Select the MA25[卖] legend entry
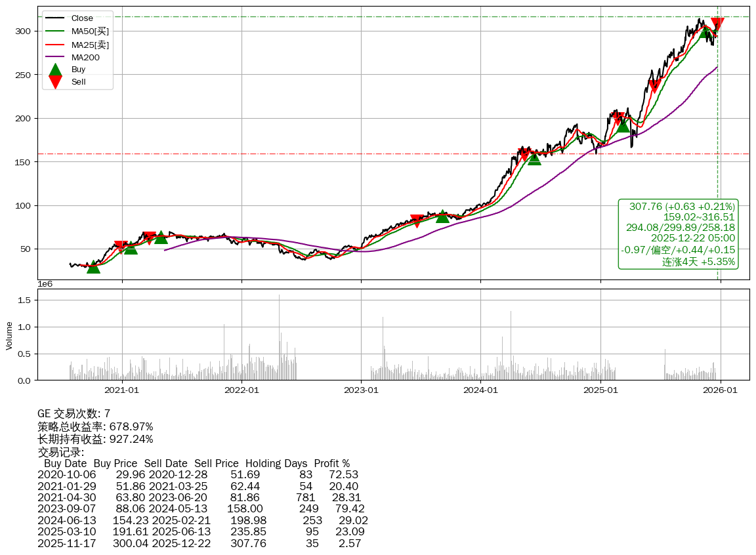Screen dimensions: 756x555 pyautogui.click(x=90, y=45)
